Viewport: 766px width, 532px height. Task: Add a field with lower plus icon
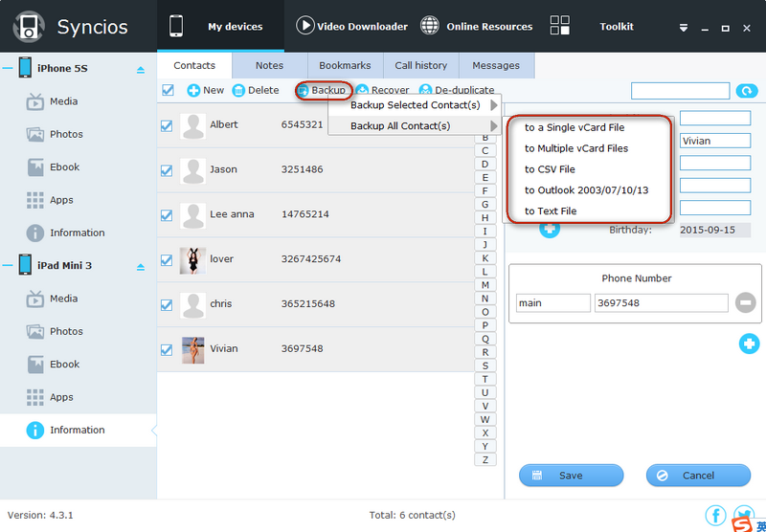[x=749, y=344]
